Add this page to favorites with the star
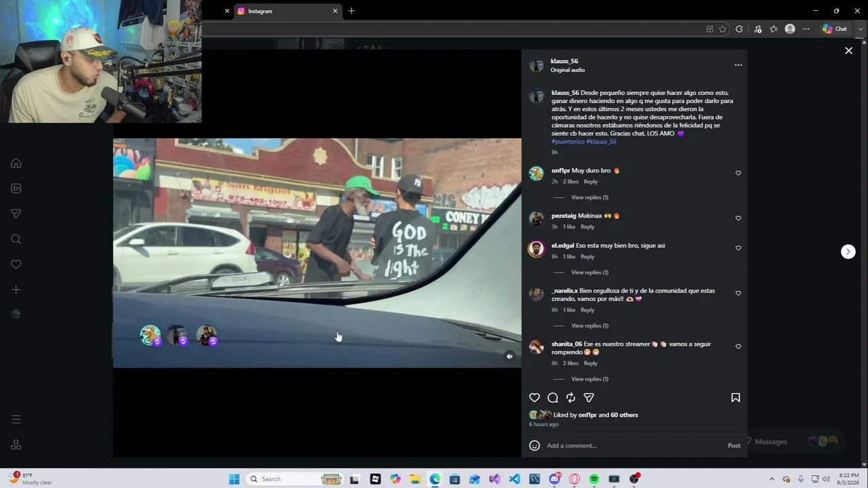This screenshot has height=488, width=868. [723, 29]
